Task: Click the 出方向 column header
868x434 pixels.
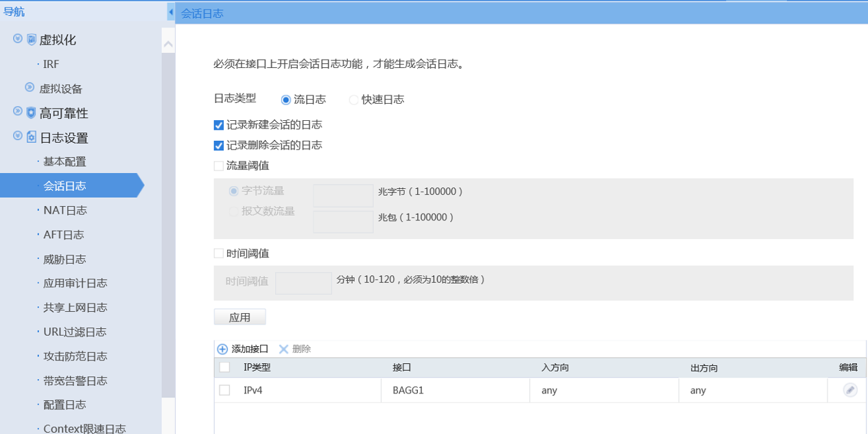Action: pyautogui.click(x=704, y=367)
